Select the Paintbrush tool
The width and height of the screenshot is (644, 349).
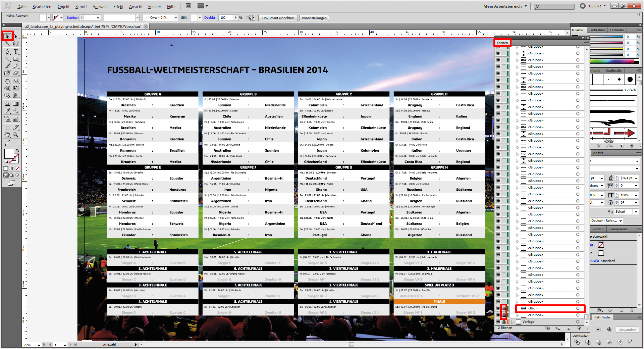coord(7,66)
